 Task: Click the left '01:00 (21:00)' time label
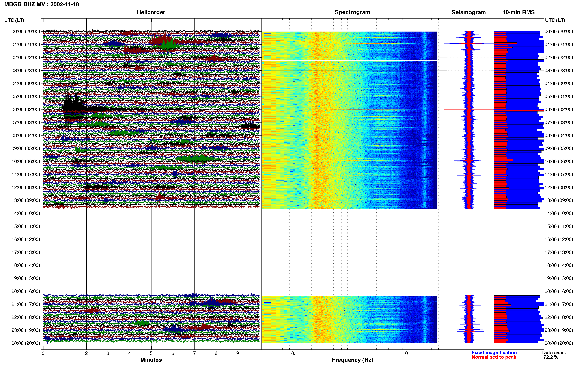pos(26,45)
